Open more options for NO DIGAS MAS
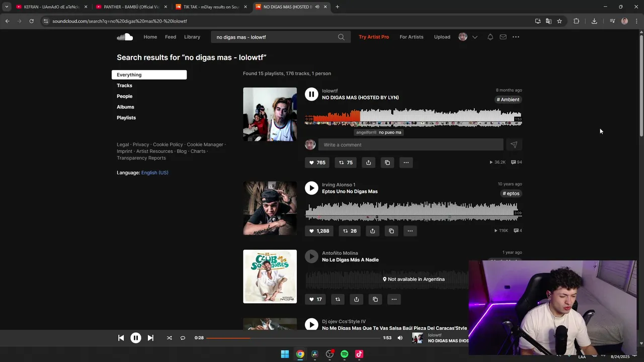Screen dimensions: 644x362 coord(406,162)
